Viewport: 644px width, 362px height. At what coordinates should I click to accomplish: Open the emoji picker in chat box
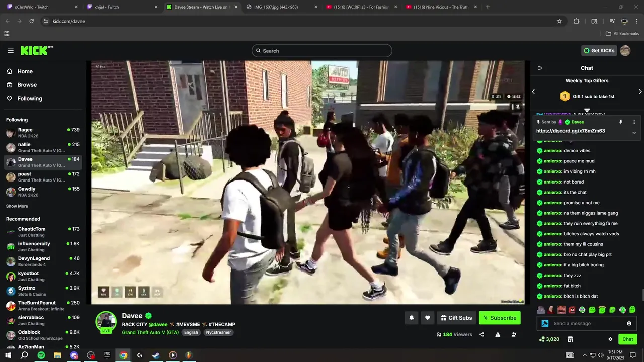629,323
